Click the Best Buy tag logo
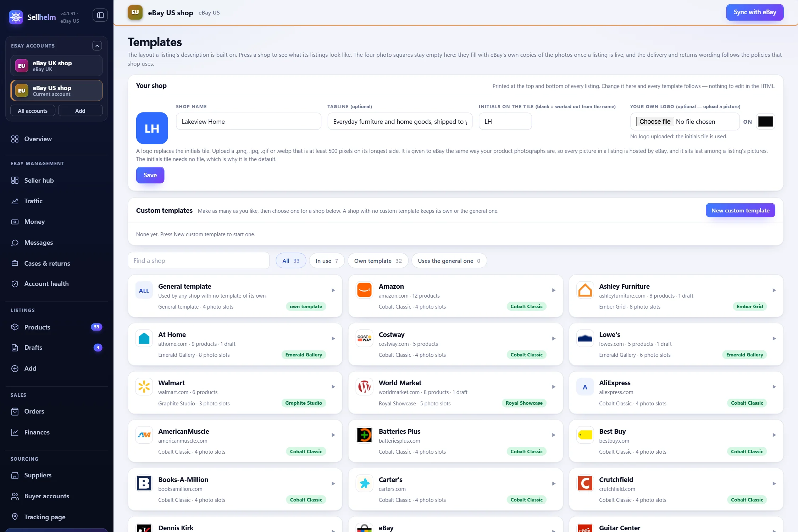Viewport: 798px width, 532px height. (585, 435)
